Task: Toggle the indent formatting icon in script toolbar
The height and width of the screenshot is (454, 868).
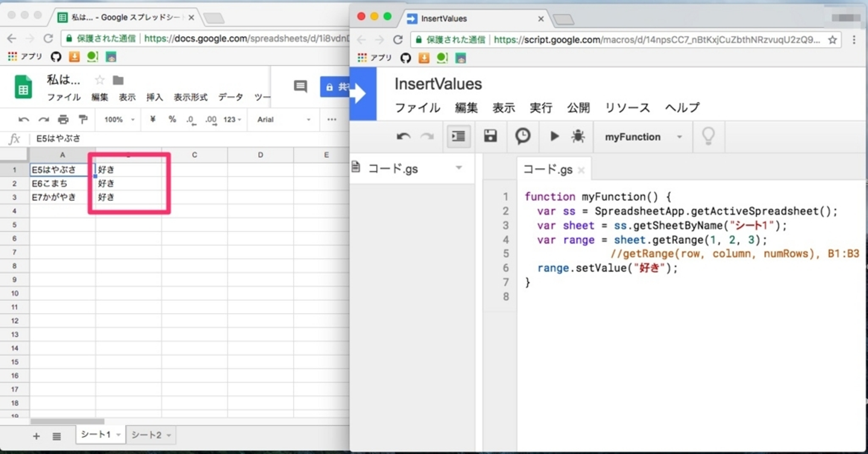Action: click(459, 136)
